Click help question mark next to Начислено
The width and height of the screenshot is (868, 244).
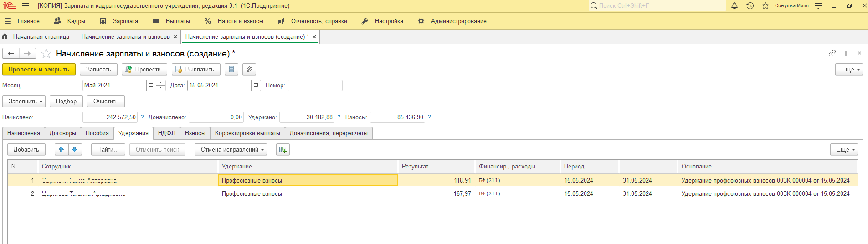point(142,117)
